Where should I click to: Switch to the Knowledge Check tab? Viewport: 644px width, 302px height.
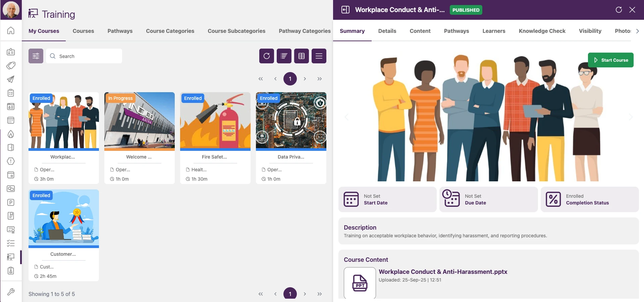click(x=542, y=31)
